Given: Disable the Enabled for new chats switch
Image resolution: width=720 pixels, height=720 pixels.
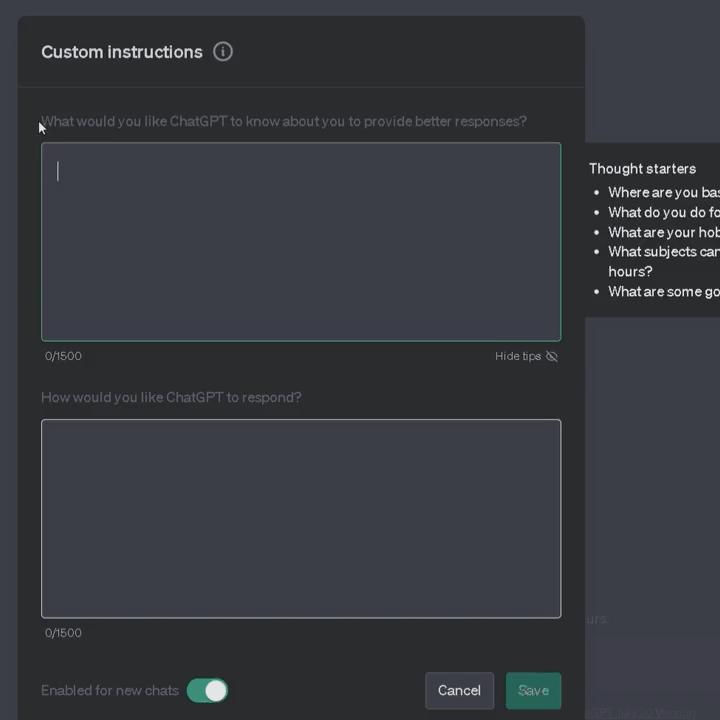Looking at the screenshot, I should (207, 690).
